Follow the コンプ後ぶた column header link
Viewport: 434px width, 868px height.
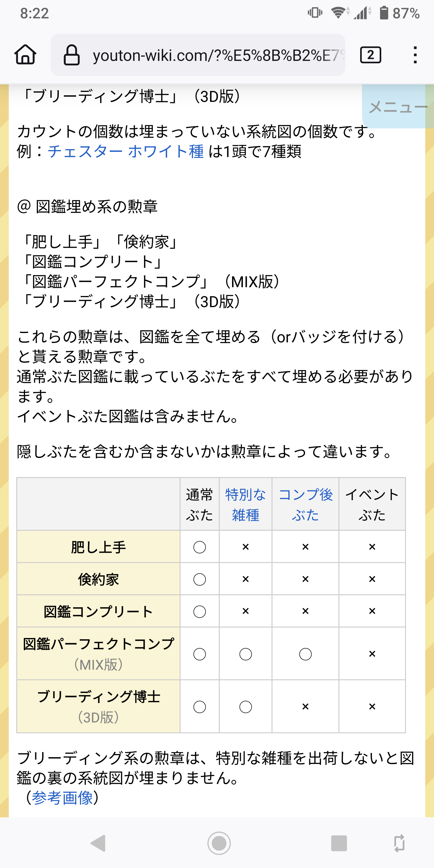click(x=305, y=505)
